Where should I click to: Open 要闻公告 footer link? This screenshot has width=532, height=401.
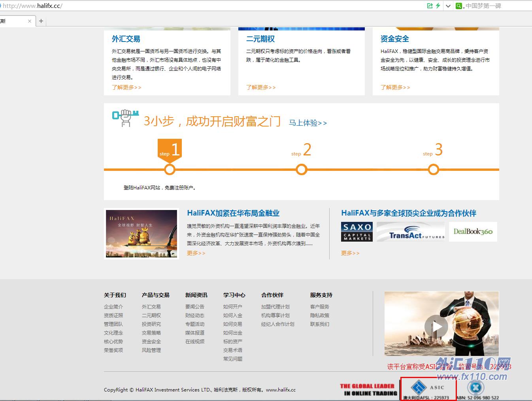(195, 307)
